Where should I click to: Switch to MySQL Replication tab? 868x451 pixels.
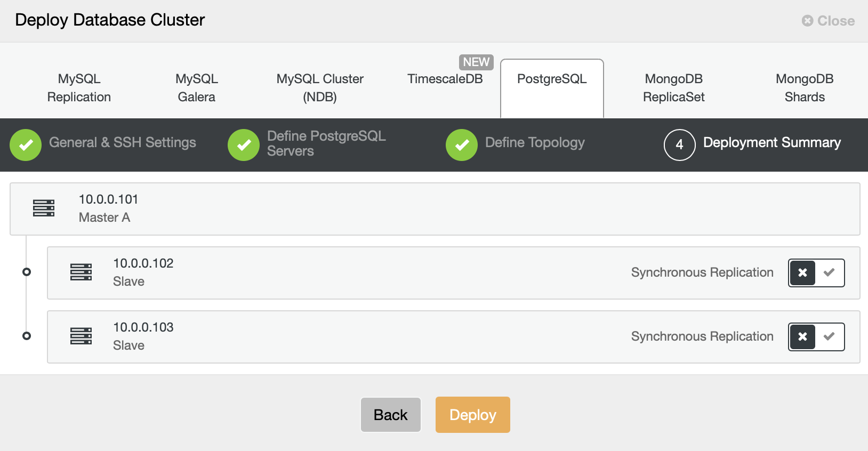[79, 88]
